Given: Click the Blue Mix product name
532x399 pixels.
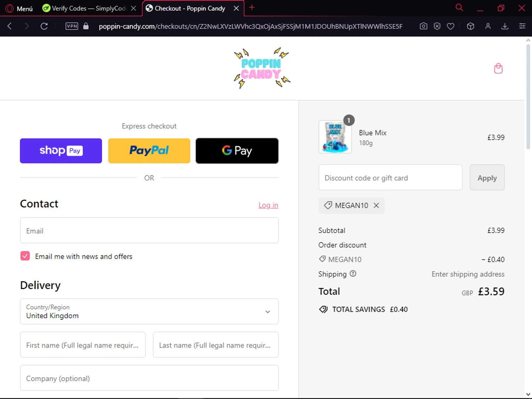Looking at the screenshot, I should pos(373,133).
